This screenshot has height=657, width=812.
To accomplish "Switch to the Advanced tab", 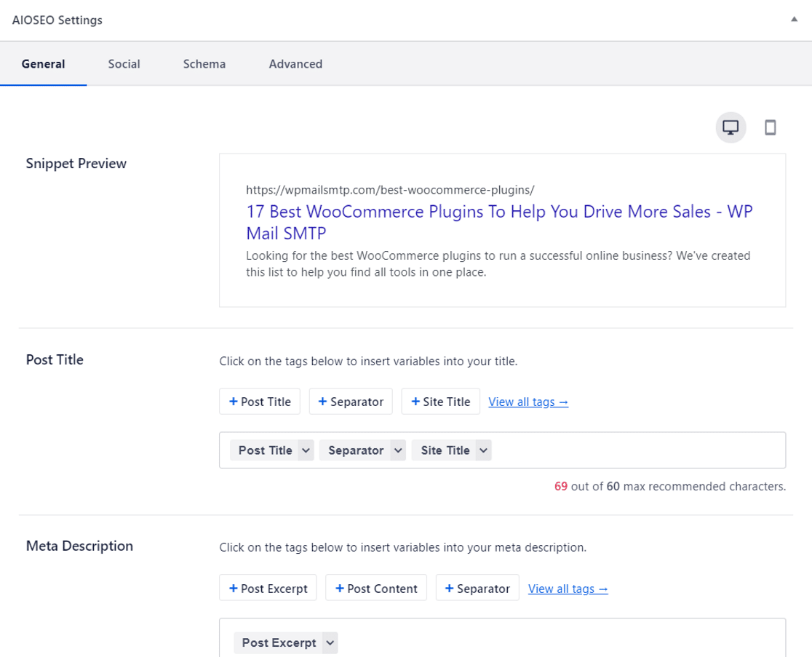I will (x=295, y=64).
